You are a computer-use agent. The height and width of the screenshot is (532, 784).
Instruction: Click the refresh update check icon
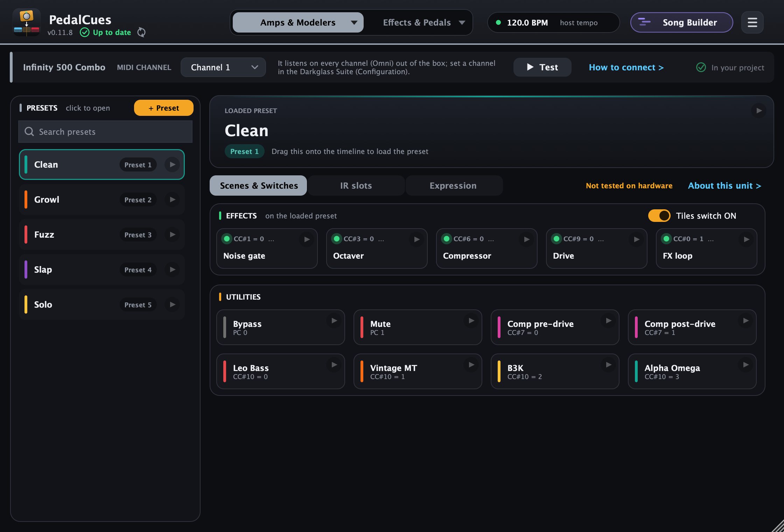tap(141, 32)
